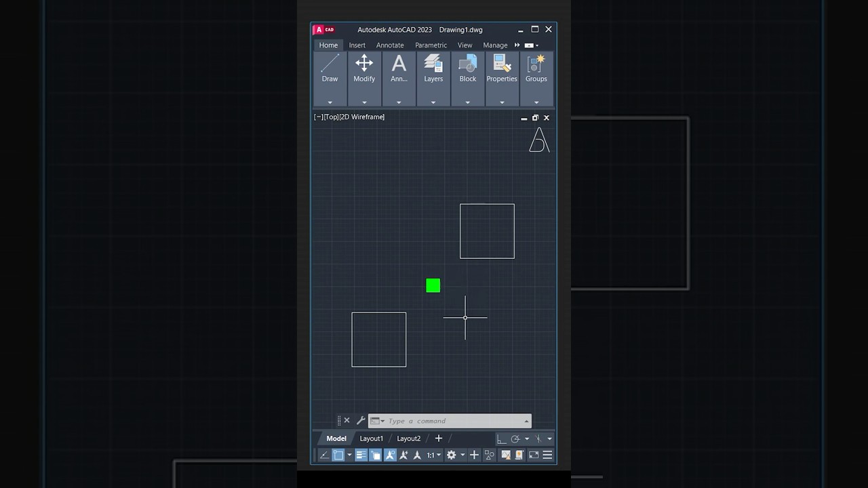Click the ViewCube compass in drawing area
The height and width of the screenshot is (488, 868).
pos(539,140)
